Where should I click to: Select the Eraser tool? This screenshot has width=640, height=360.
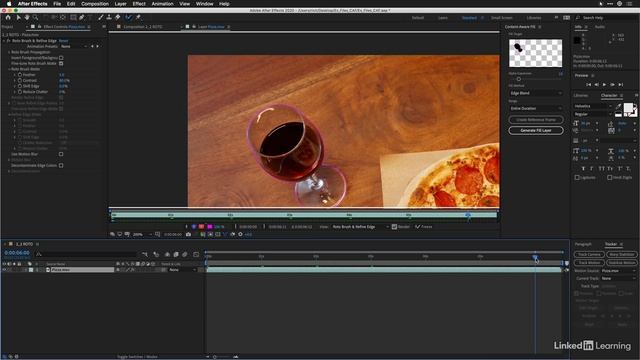tap(118, 18)
